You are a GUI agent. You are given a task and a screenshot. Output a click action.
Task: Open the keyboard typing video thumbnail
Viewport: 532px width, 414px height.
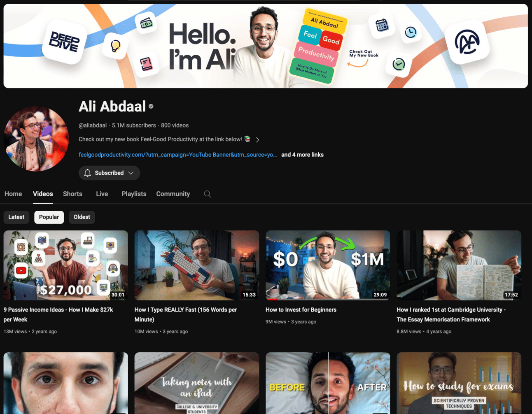(x=197, y=265)
